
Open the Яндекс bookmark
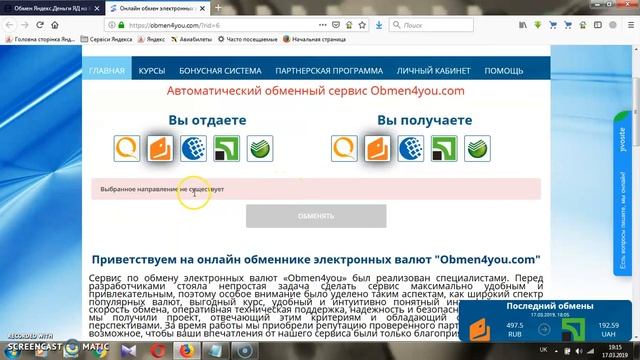(151, 39)
